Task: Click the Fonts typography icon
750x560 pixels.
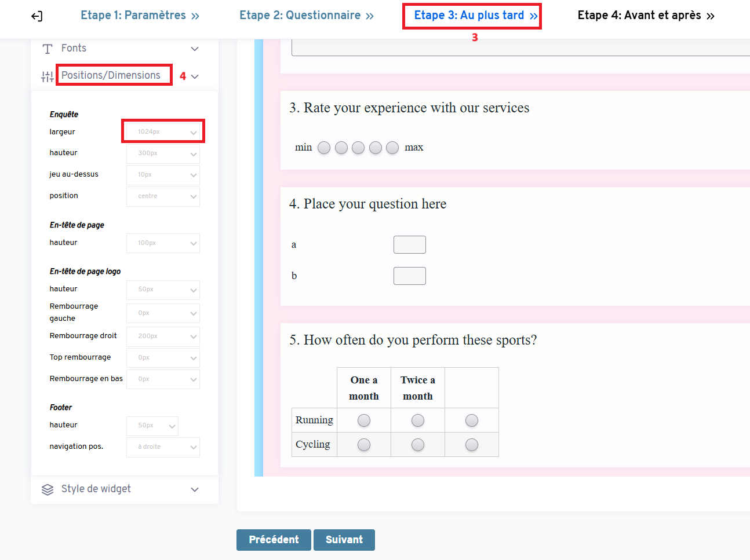Action: [48, 49]
